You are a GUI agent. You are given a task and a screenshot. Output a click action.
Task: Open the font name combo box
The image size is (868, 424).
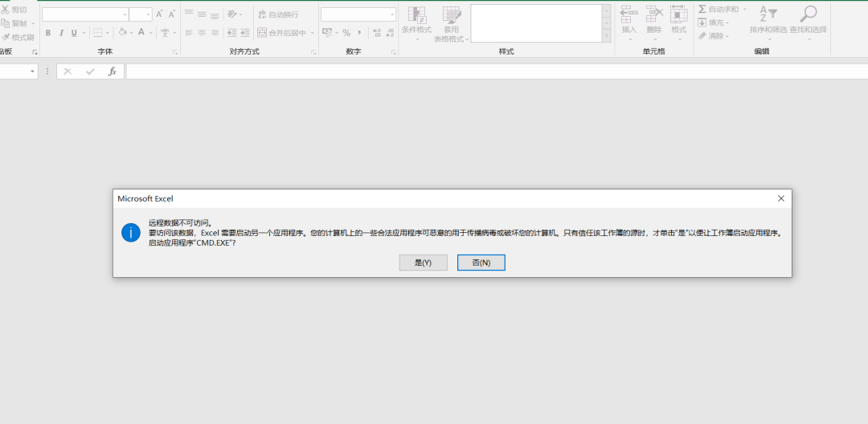click(85, 15)
